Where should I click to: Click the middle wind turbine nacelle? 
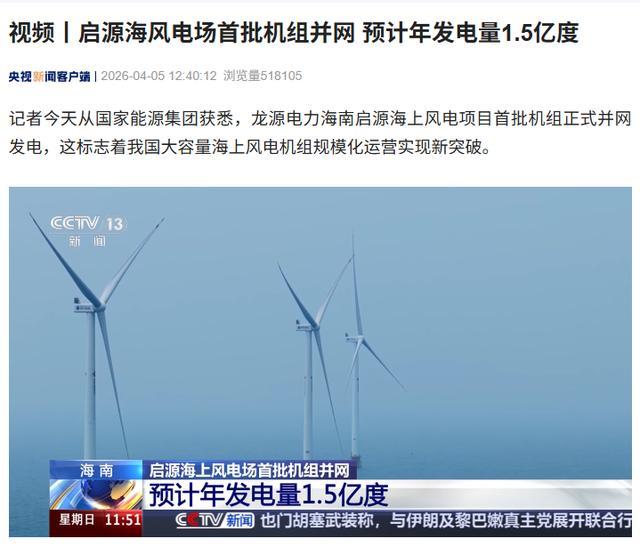[x=306, y=326]
